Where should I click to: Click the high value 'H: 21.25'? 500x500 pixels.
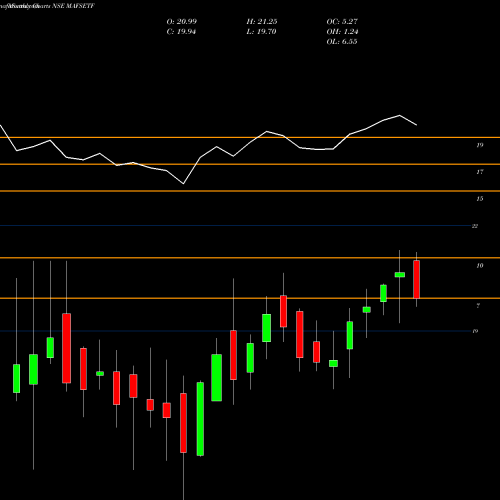[262, 22]
